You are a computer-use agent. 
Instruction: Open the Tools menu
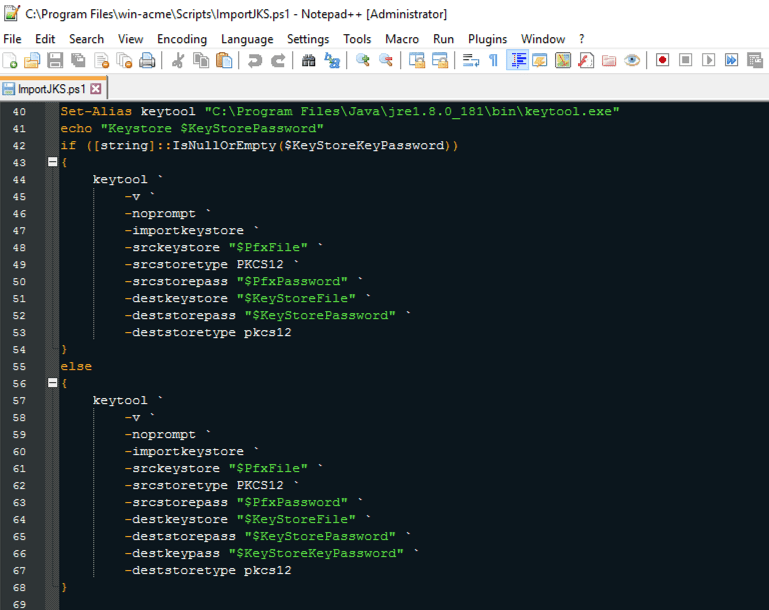(357, 39)
